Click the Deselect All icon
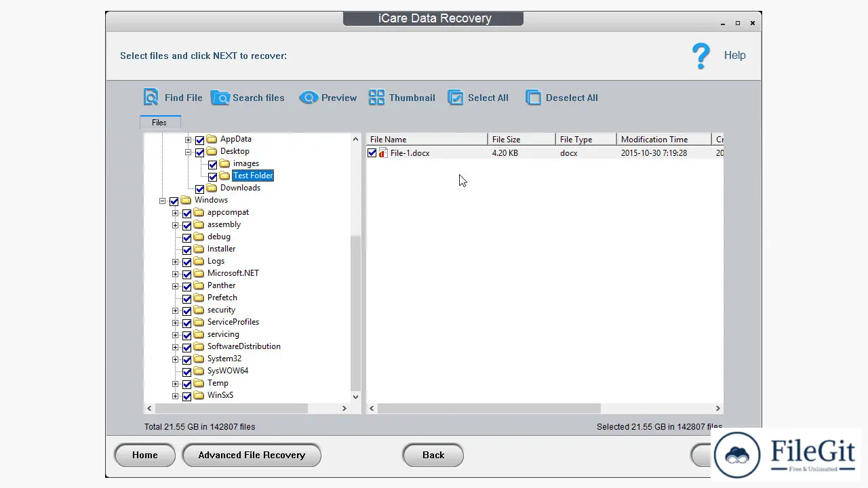This screenshot has height=488, width=868. click(x=534, y=98)
